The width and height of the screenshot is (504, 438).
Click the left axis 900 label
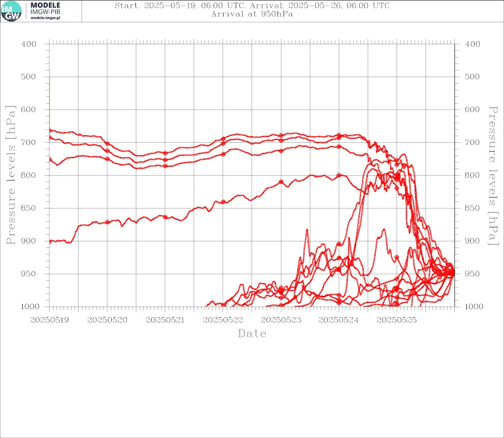coord(28,241)
